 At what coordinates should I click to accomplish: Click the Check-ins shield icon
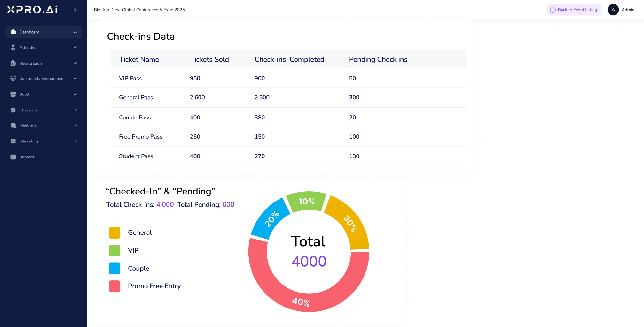click(x=13, y=110)
